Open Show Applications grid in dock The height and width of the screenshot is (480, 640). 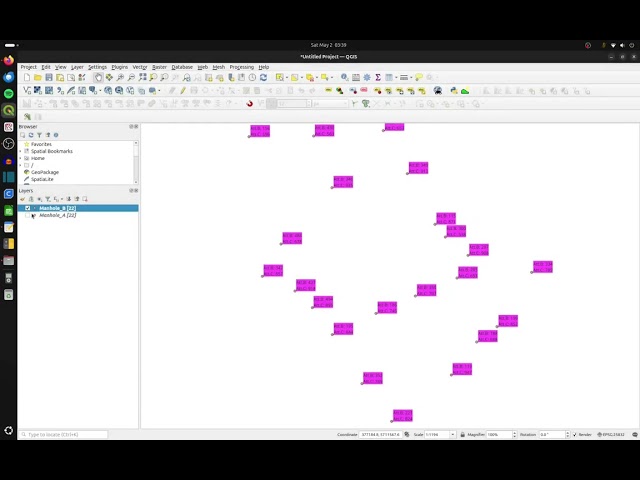click(x=9, y=430)
